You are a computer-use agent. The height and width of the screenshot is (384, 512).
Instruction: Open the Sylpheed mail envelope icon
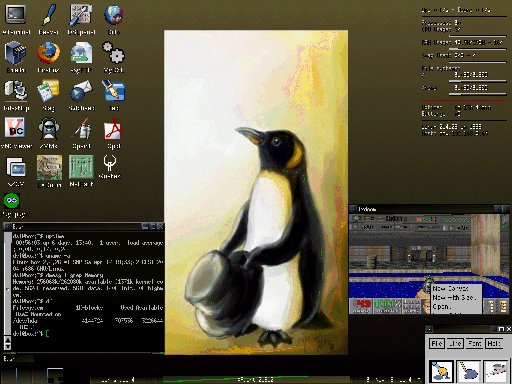click(81, 91)
